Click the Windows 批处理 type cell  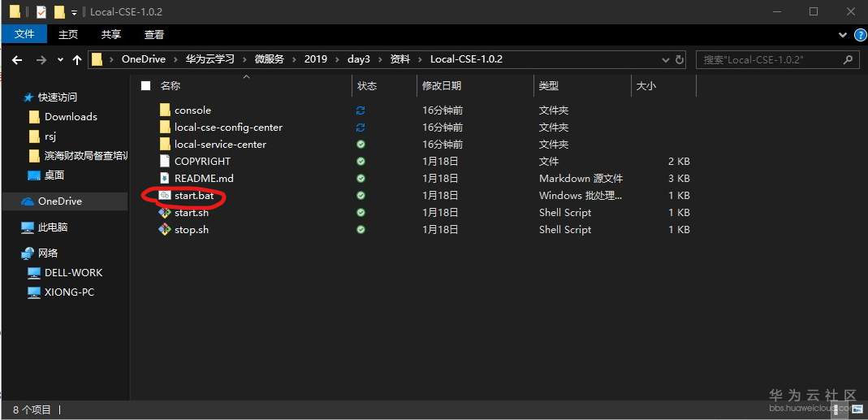[x=580, y=196]
